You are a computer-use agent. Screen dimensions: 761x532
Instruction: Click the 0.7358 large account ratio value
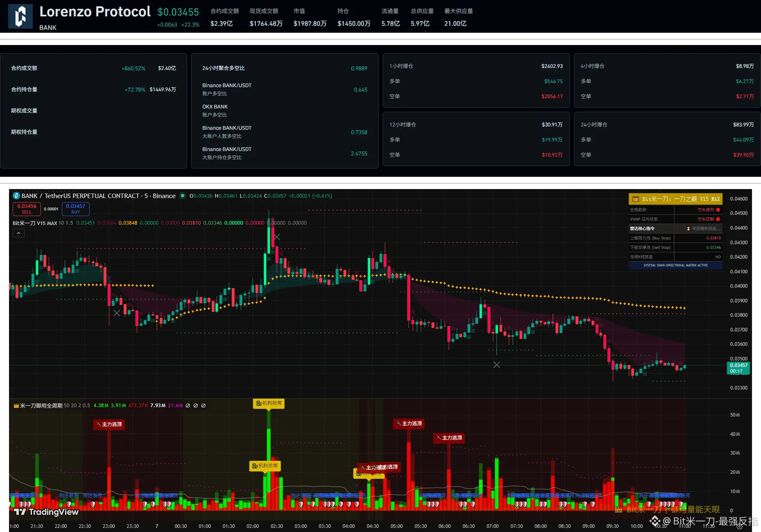click(x=359, y=132)
